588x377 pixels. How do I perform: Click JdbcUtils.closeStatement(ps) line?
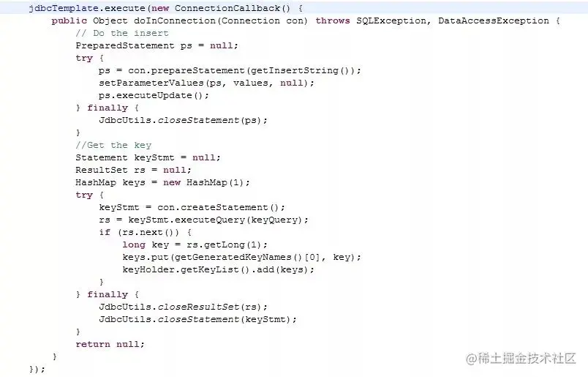point(183,120)
